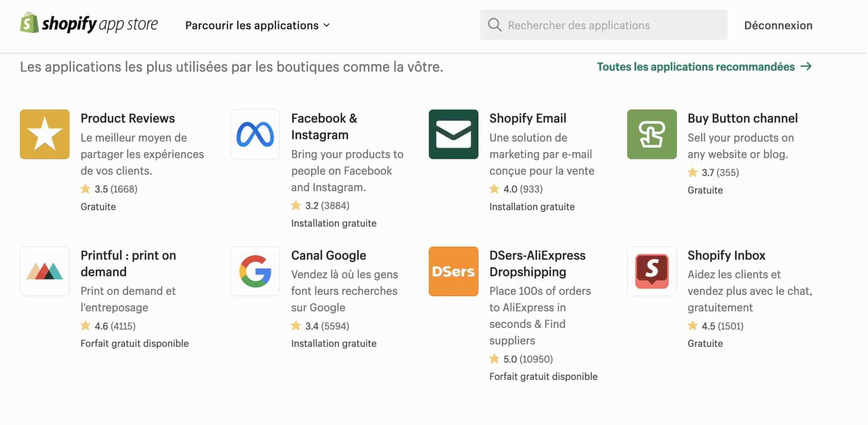Click Installation gratuite under Canal Google
Image resolution: width=868 pixels, height=425 pixels.
click(x=334, y=343)
